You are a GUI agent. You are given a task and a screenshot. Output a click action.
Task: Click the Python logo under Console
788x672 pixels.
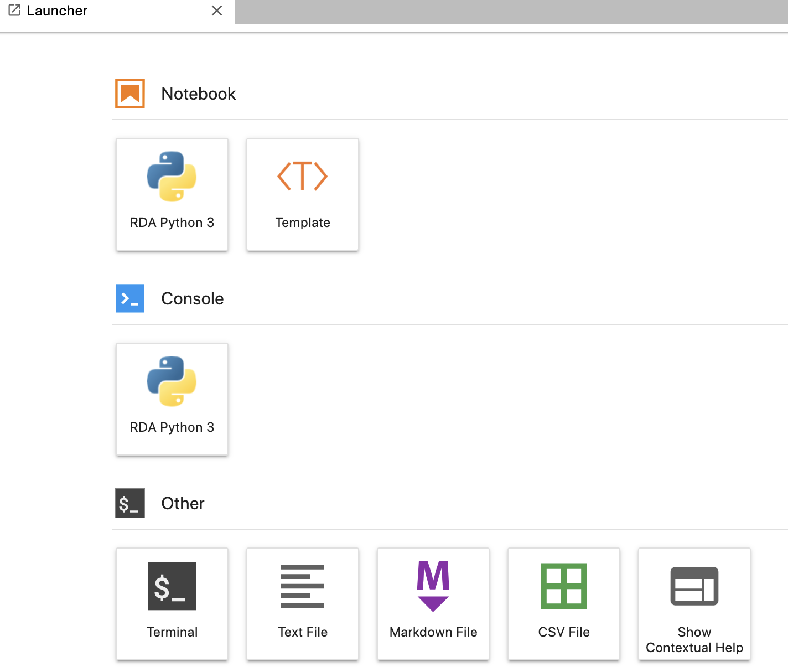click(x=172, y=380)
